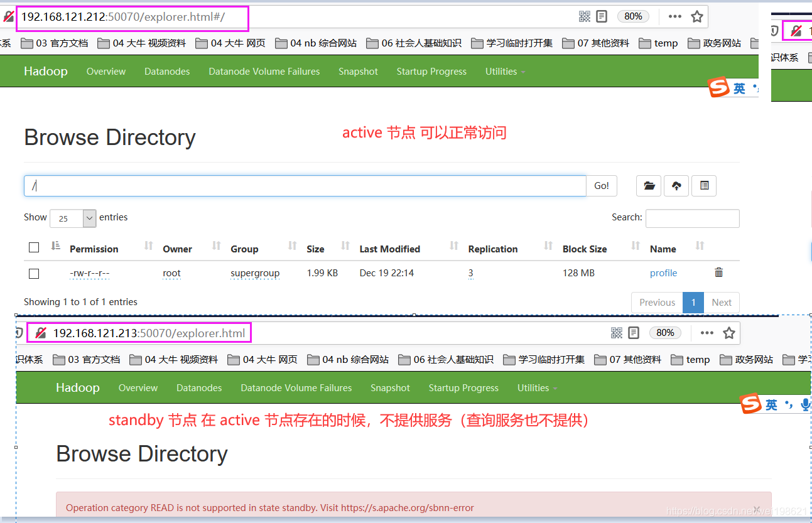Toggle the checkbox for the profile row
This screenshot has height=523, width=812.
pyautogui.click(x=34, y=274)
